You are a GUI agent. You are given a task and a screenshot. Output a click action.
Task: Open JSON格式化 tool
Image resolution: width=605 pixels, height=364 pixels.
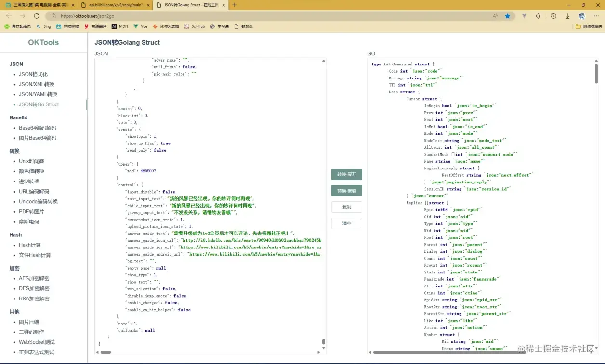(x=33, y=74)
